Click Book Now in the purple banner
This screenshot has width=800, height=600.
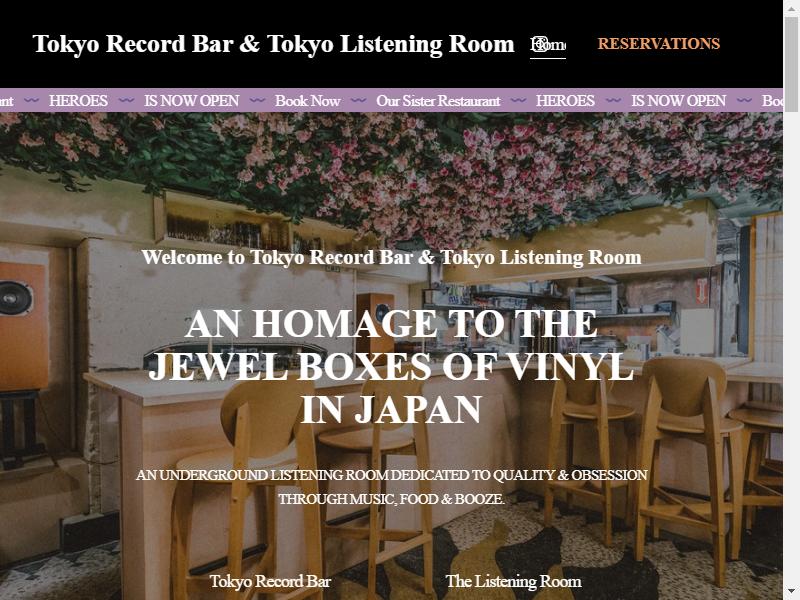click(308, 101)
